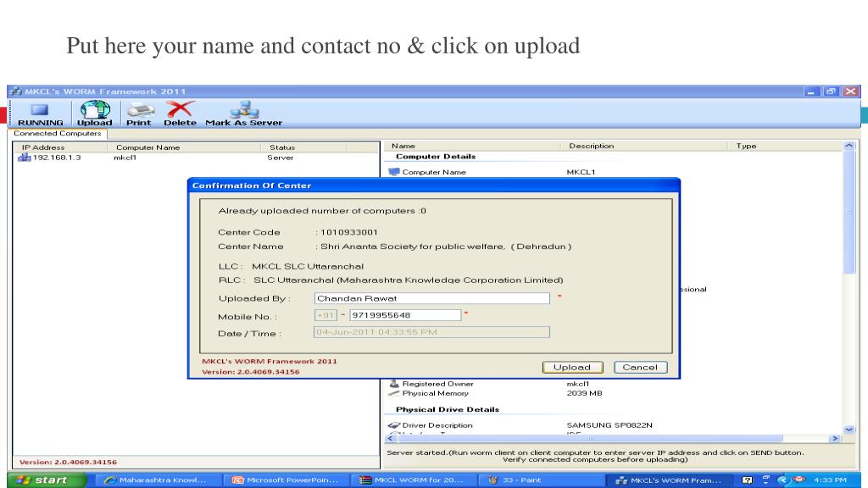This screenshot has width=868, height=488.
Task: Open the Windows start button
Action: 47,480
